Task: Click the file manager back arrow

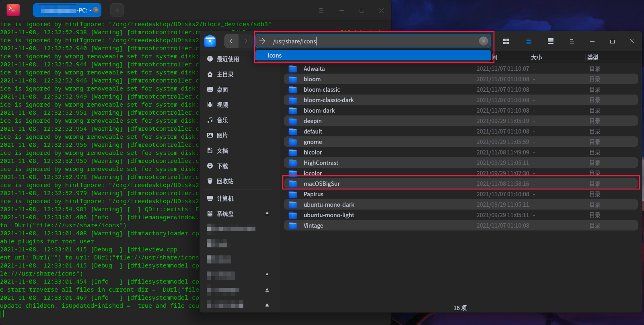Action: point(231,41)
